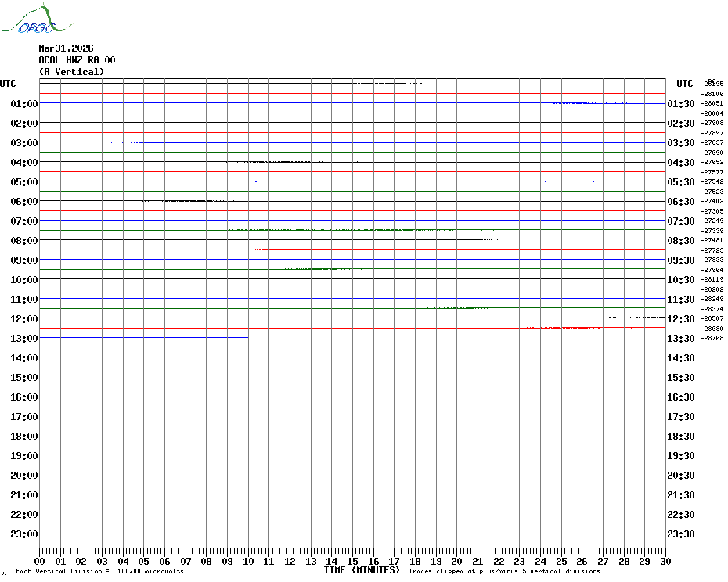Viewport: 728px width, 582px height.
Task: Click the -28768 amplitude value at right
Action: point(712,339)
